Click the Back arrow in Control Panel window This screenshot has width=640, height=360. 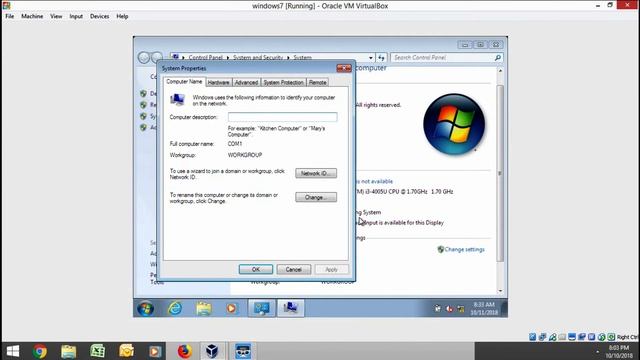[144, 58]
